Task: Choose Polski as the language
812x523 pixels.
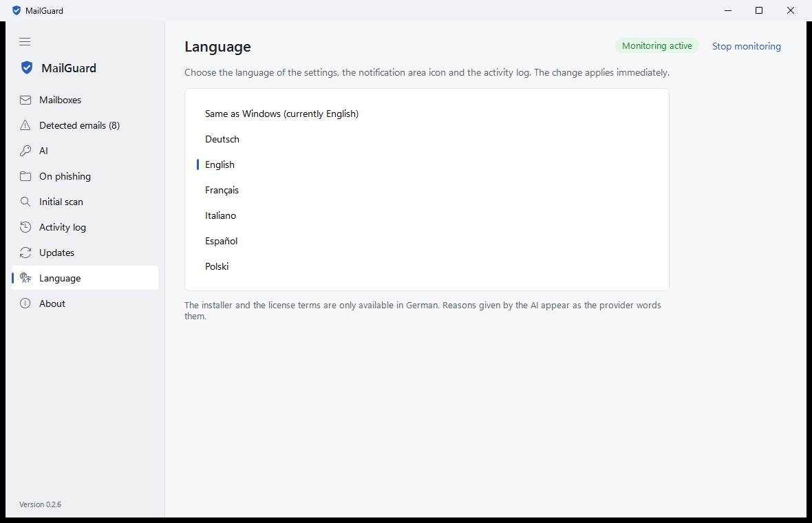Action: click(427, 266)
